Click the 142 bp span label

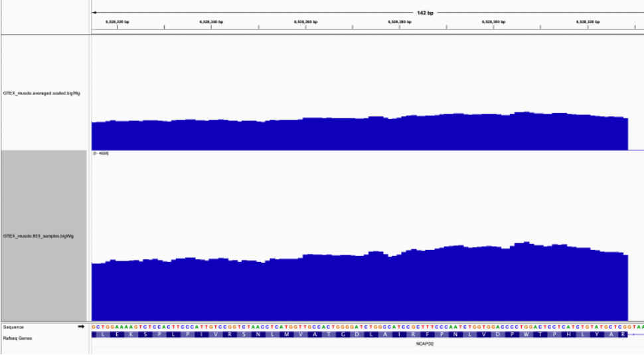click(x=425, y=13)
